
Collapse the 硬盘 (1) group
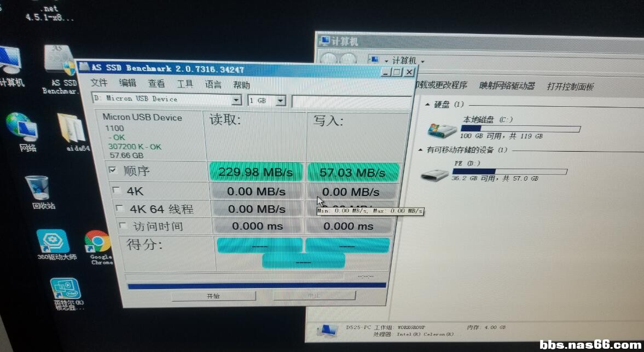[427, 104]
